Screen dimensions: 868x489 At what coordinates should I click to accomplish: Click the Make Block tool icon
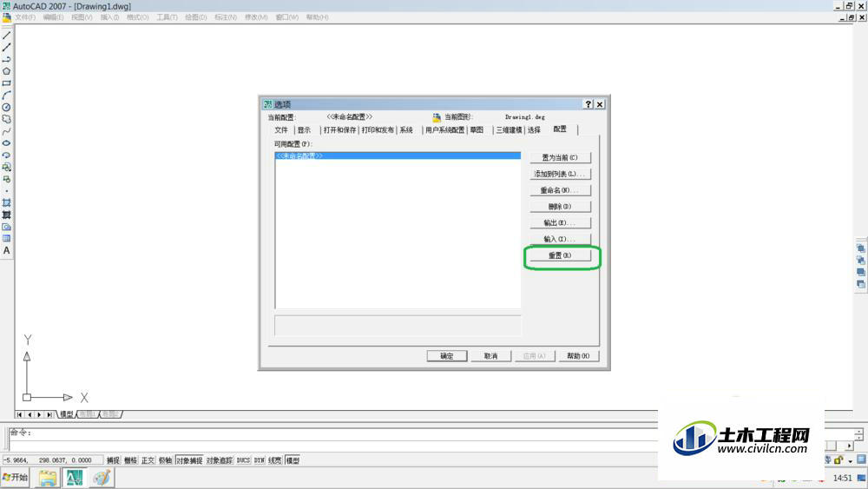(x=7, y=179)
